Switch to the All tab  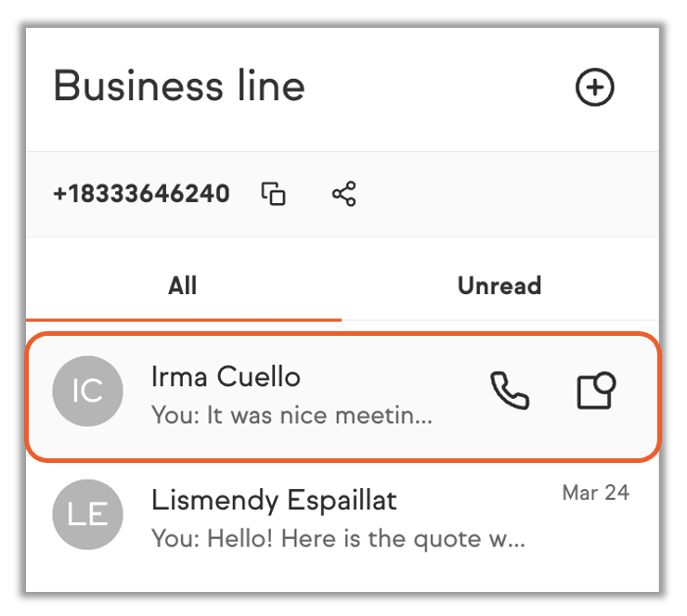pos(183,285)
